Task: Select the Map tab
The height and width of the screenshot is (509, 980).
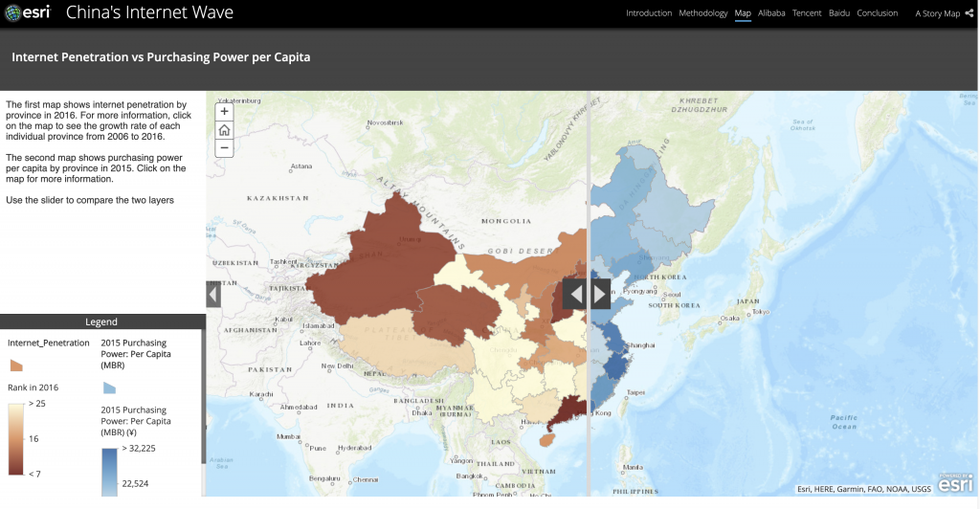Action: tap(743, 13)
